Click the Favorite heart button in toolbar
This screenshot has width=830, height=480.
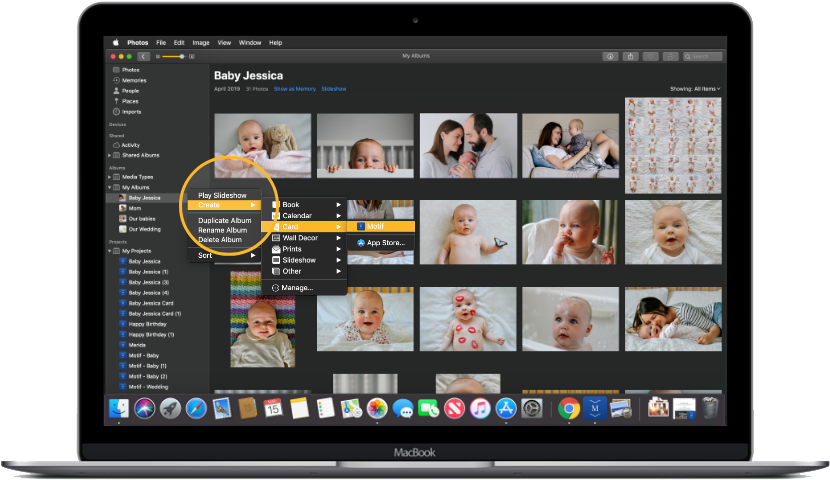click(650, 56)
